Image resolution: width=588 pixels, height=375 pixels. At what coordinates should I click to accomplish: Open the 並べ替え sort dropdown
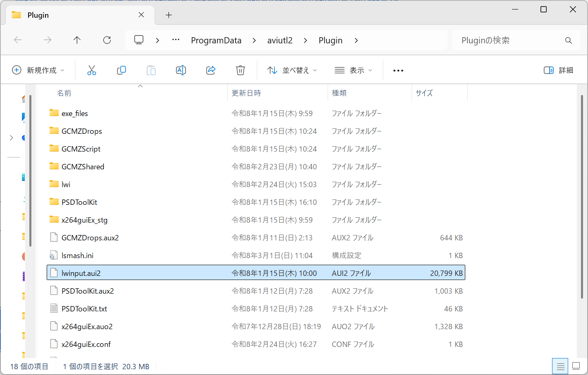pos(292,71)
